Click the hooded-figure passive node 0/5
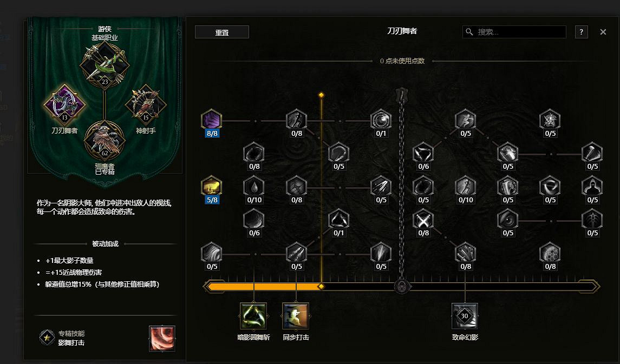 pos(592,186)
